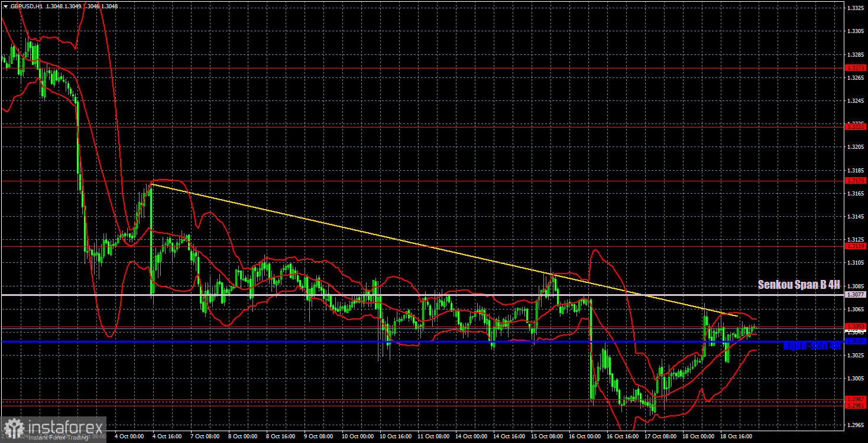
Task: Click the 1.3325 price scale value
Action: (856, 8)
